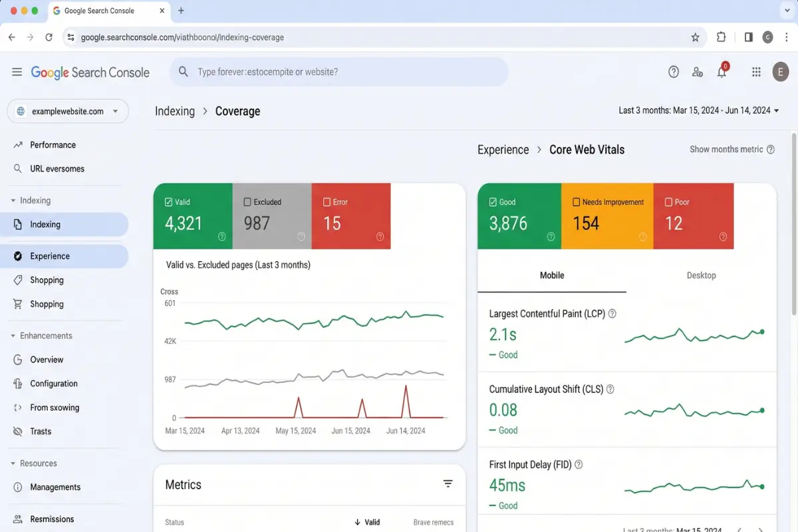This screenshot has height=532, width=798.
Task: Open the Metrics filter icon
Action: point(448,484)
